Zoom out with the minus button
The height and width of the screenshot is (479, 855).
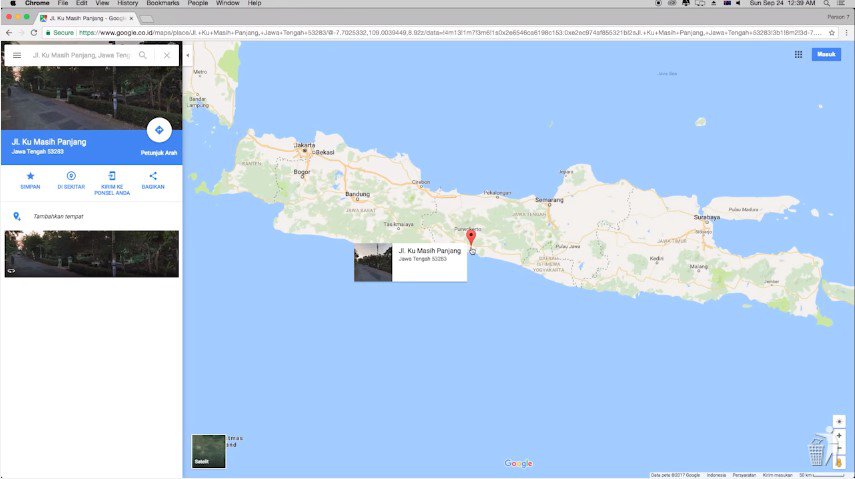tap(839, 448)
